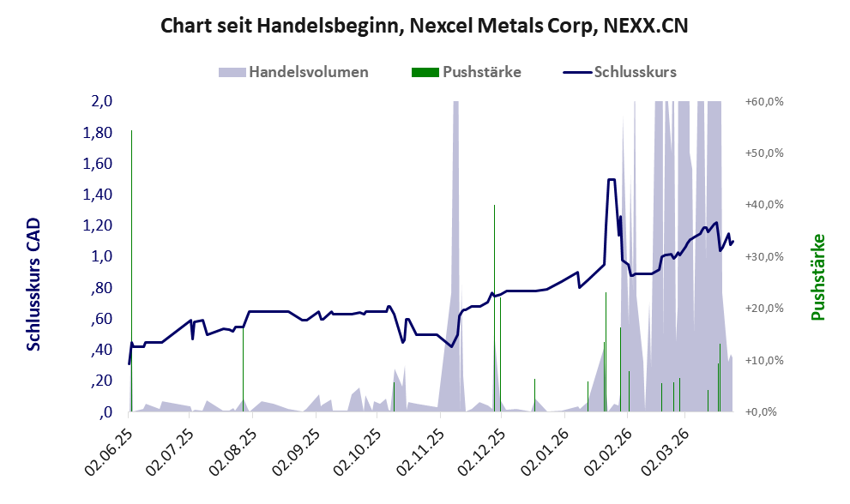
Task: Click the green Pushstärke legend swatch
Action: 425,72
